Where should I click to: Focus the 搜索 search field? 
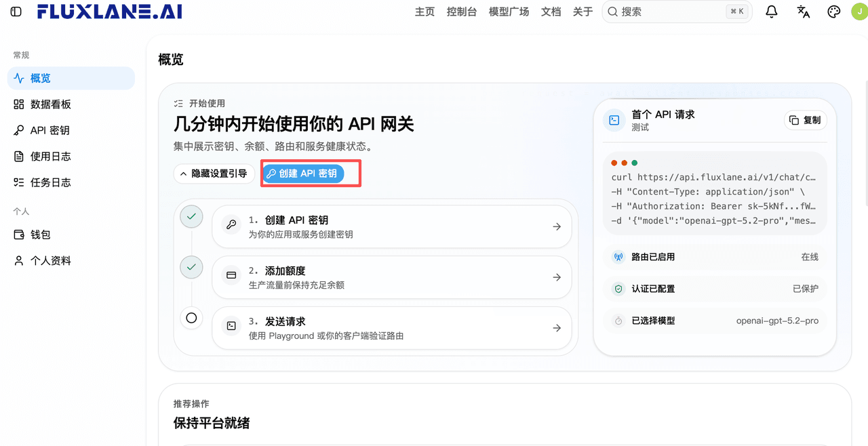coord(677,12)
